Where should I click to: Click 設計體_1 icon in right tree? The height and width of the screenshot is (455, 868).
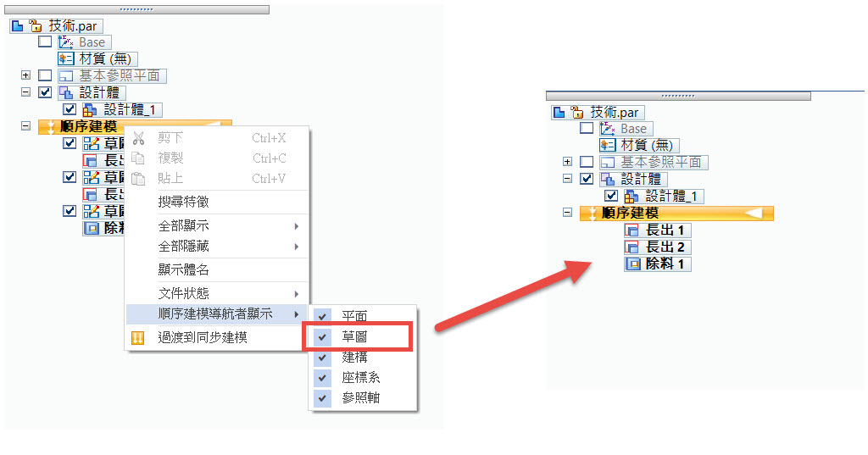(x=632, y=196)
